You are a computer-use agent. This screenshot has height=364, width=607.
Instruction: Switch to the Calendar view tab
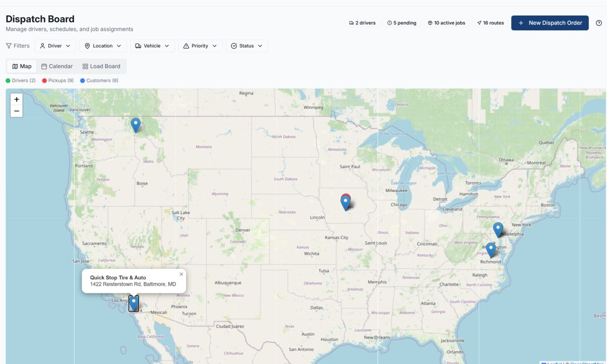[x=57, y=66]
